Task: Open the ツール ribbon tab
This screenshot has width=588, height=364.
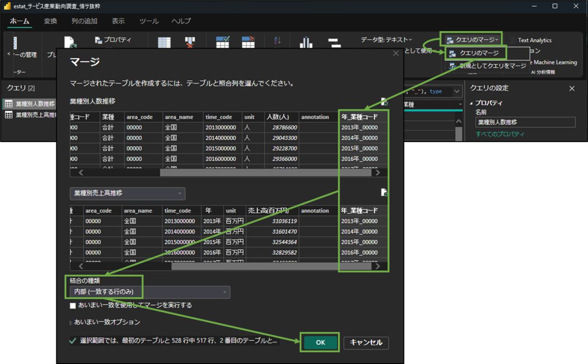Action: 149,21
